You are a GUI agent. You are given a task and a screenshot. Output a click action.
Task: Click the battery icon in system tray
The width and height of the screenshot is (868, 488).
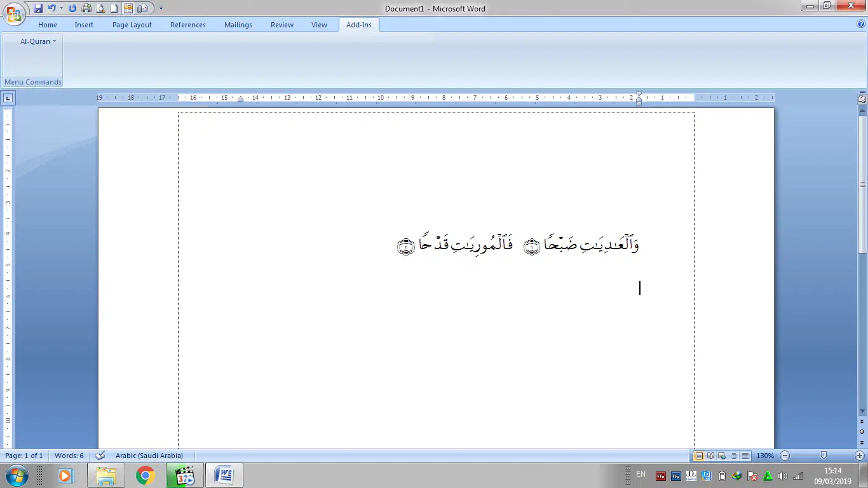click(x=722, y=476)
